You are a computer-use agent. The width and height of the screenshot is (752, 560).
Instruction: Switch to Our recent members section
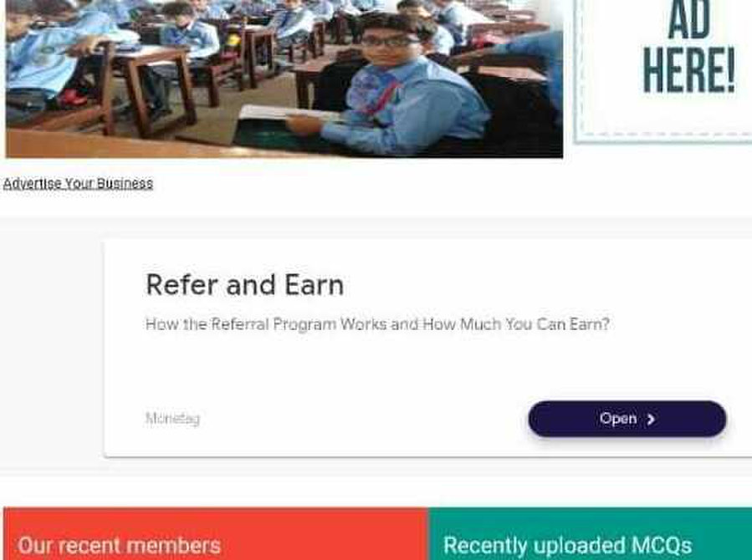coord(119,545)
